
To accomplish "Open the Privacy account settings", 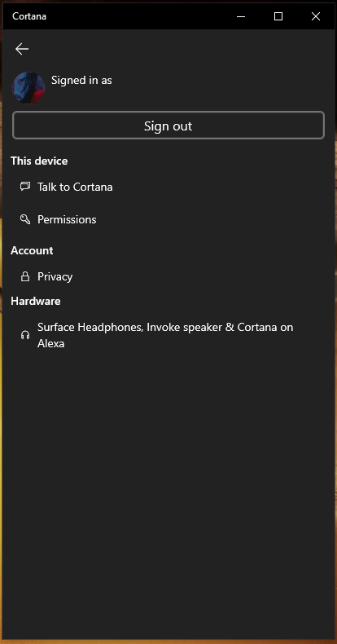I will click(168, 276).
